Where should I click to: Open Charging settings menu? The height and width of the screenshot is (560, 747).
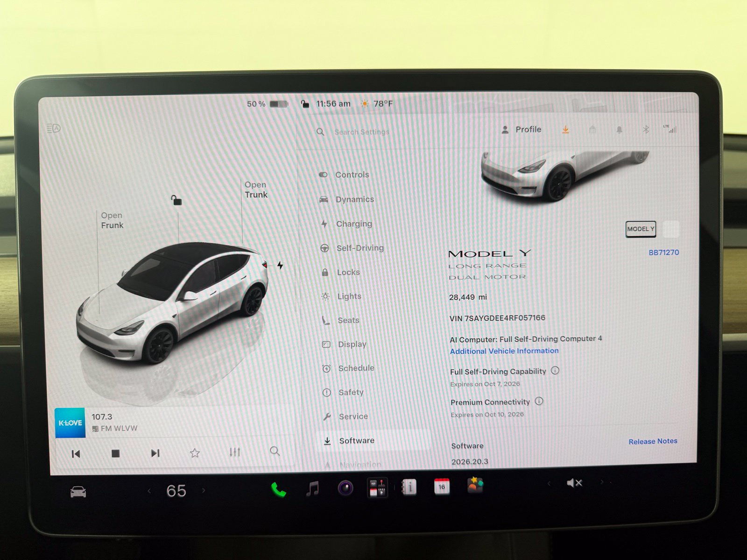tap(346, 224)
